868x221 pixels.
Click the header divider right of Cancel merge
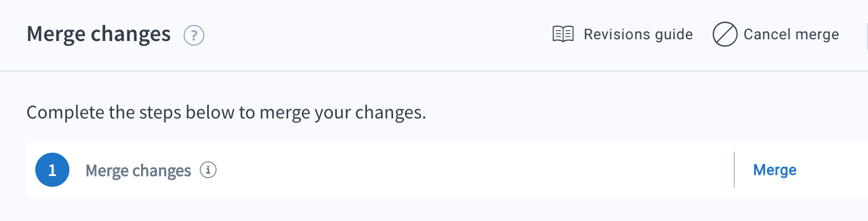pos(866,35)
